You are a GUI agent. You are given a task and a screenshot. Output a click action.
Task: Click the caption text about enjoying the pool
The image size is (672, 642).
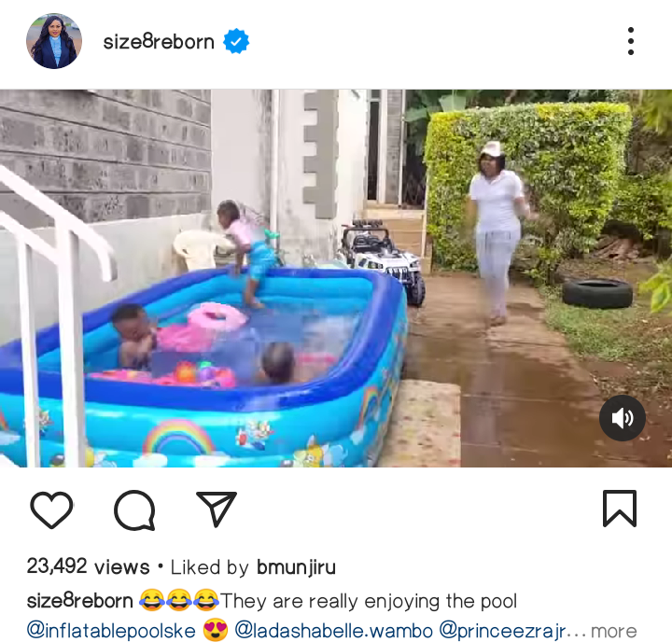tap(369, 600)
